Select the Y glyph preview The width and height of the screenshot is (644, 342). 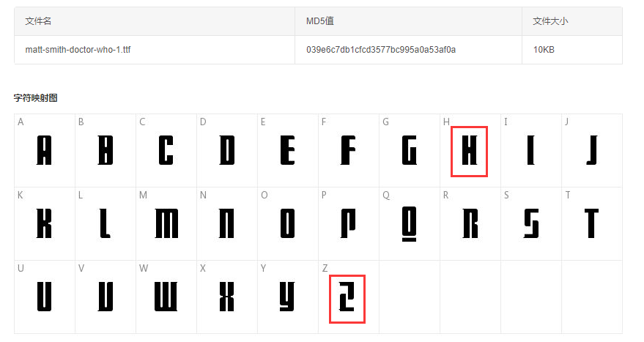coord(287,297)
